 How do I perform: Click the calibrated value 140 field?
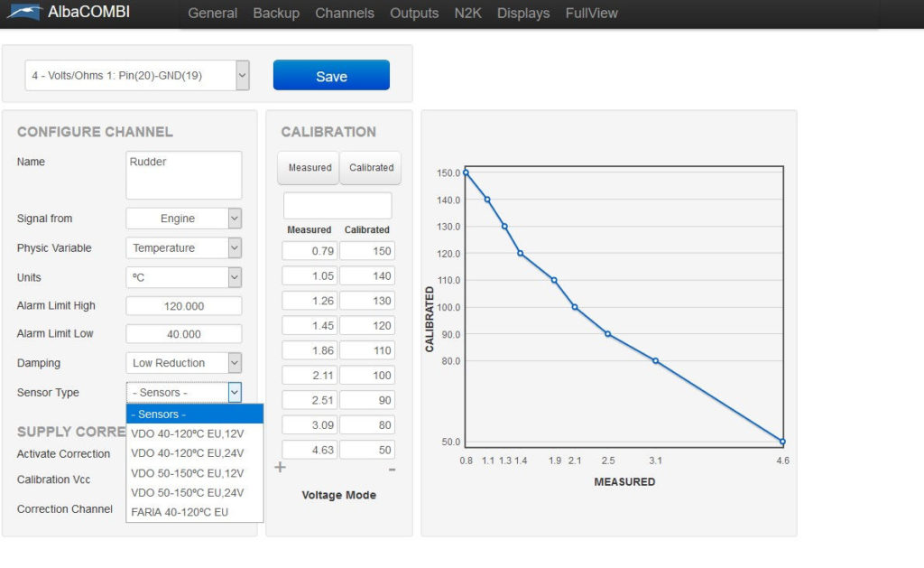pyautogui.click(x=367, y=275)
